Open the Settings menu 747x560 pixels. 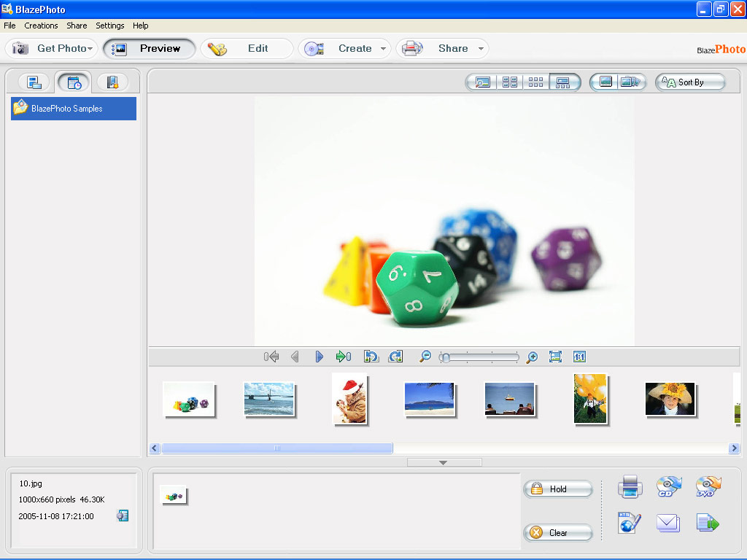click(x=110, y=26)
